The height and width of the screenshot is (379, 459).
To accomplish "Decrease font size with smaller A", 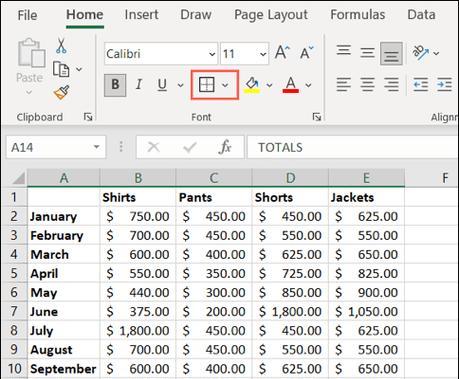I will [306, 53].
